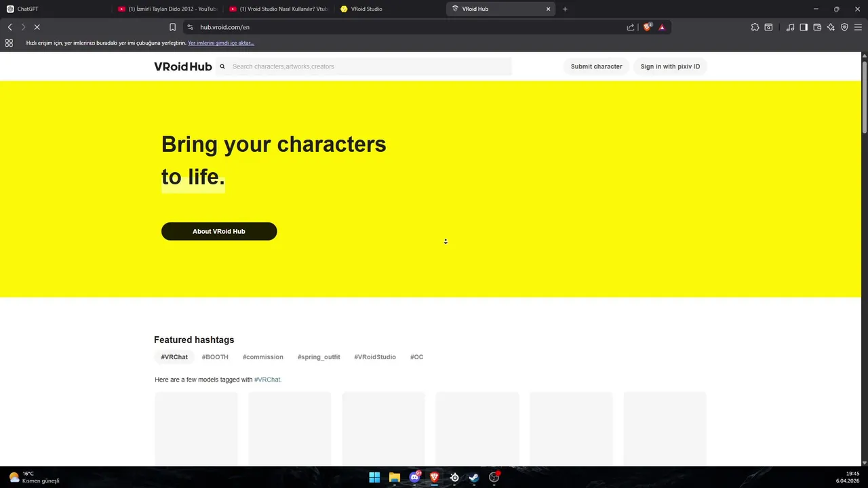This screenshot has height=488, width=868.
Task: Select the #OC hashtag
Action: tap(416, 357)
